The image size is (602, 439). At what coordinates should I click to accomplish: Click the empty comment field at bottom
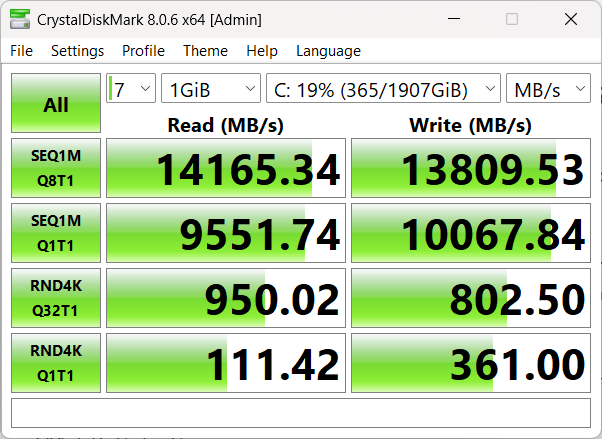301,413
